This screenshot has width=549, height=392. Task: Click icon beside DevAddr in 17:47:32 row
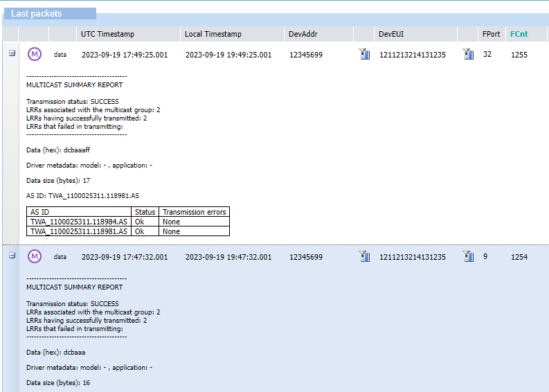tap(365, 256)
